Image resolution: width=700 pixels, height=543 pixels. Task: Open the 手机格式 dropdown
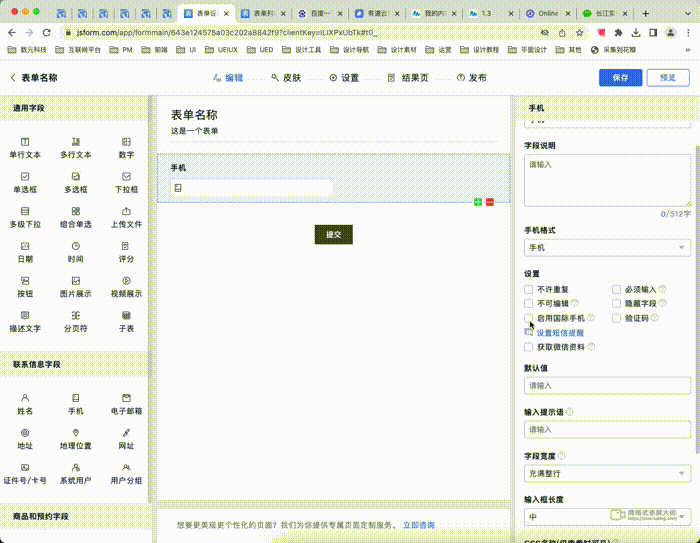click(x=606, y=247)
